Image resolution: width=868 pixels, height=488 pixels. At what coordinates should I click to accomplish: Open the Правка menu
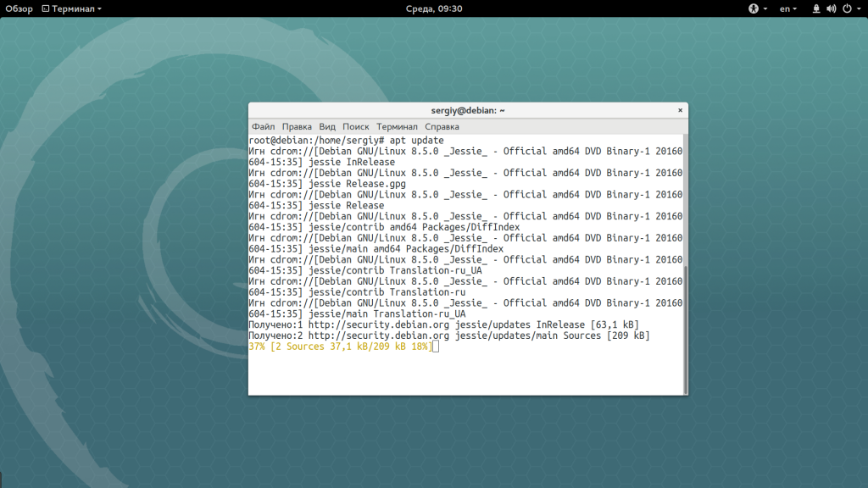[297, 126]
